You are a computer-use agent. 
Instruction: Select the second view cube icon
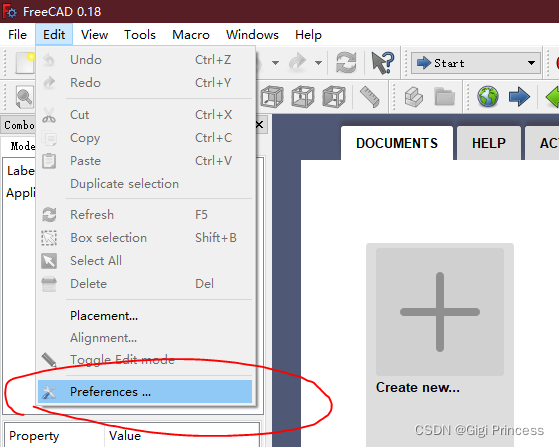(x=303, y=97)
